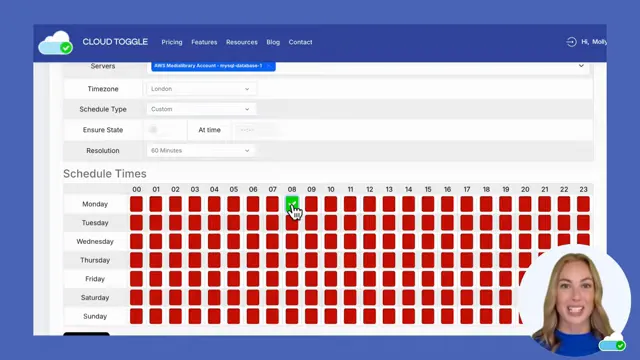The height and width of the screenshot is (360, 640).
Task: Click the CLOUD TOGGLE brand name
Action: [x=115, y=42]
